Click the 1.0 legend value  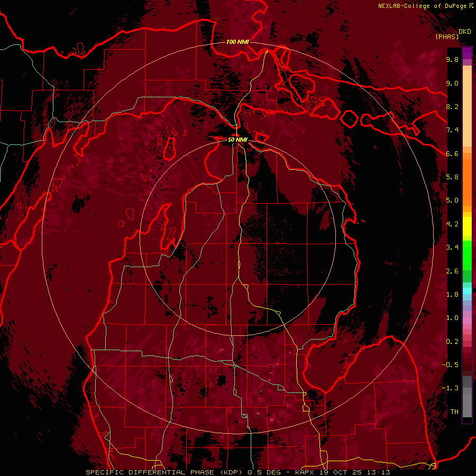(x=452, y=318)
